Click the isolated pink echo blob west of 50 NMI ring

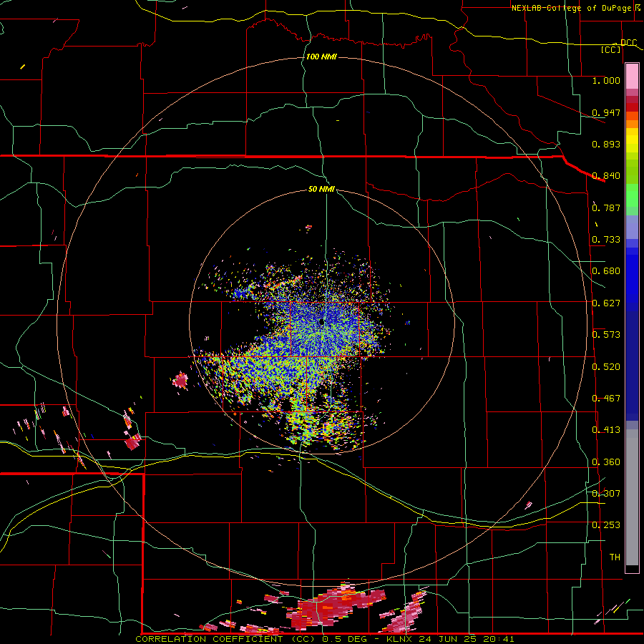click(180, 381)
